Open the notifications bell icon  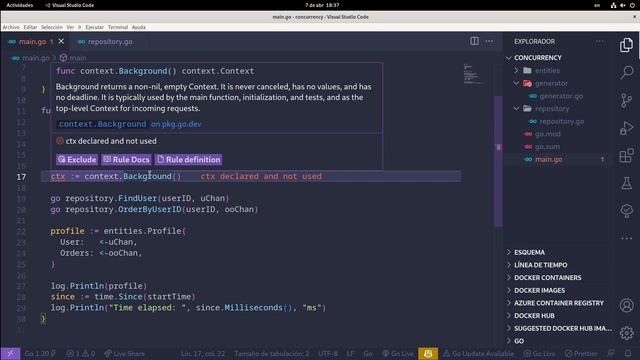pos(628,353)
